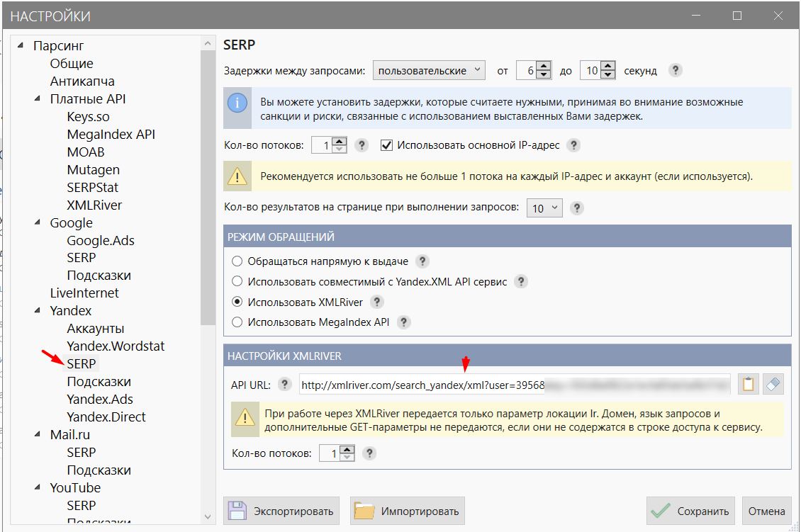Image resolution: width=801 pixels, height=532 pixels.
Task: Click the Export settings button
Action: click(281, 511)
